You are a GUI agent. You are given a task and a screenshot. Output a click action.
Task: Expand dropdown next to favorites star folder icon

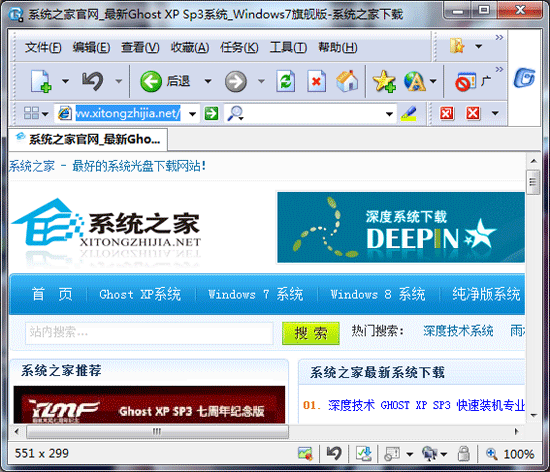[478, 46]
